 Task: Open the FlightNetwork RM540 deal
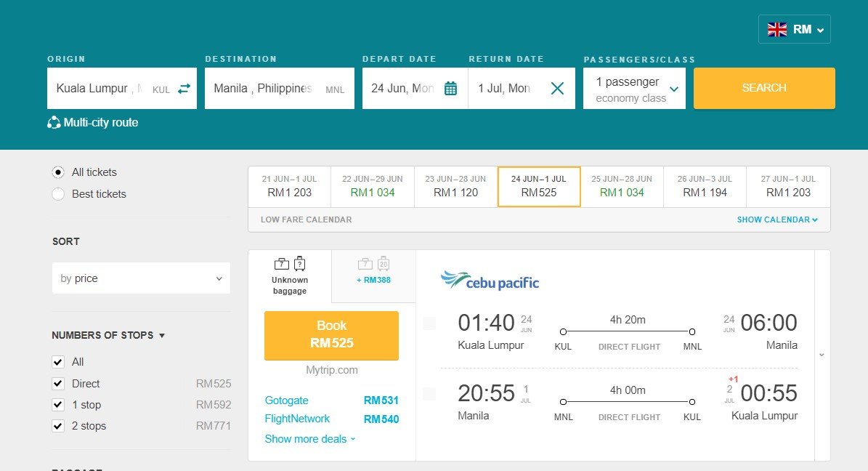(x=332, y=419)
